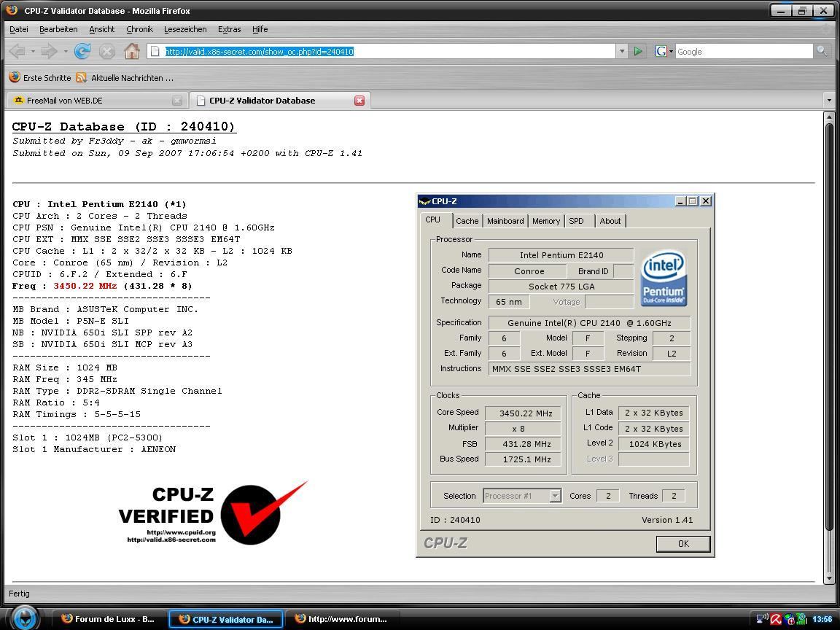The height and width of the screenshot is (630, 840).
Task: Click the green Go arrow beside address bar
Action: pyautogui.click(x=637, y=52)
